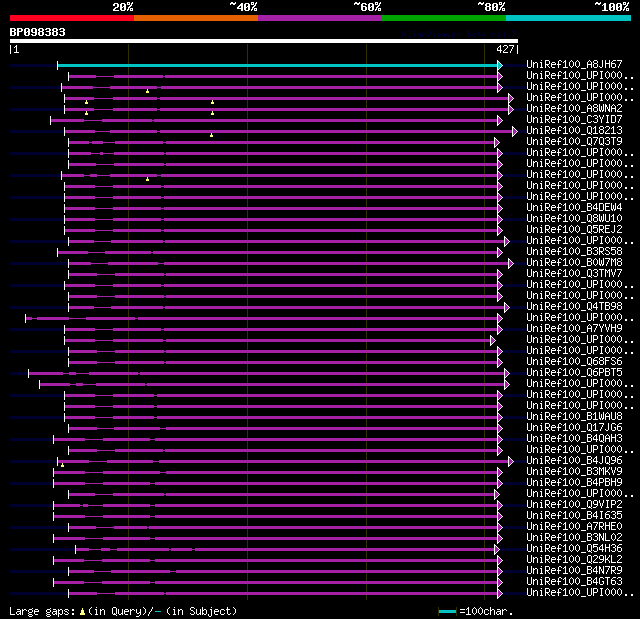This screenshot has width=640, height=619.
Task: Select the UniRef100_Q9VIP2 label
Action: 574,505
